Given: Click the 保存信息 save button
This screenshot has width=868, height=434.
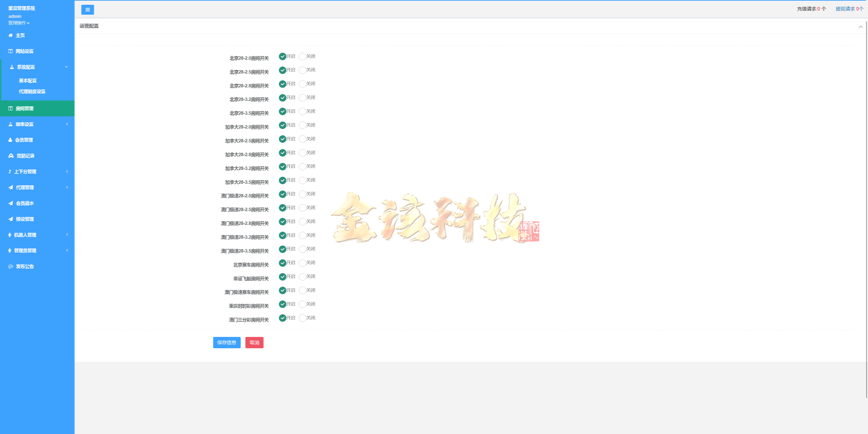Looking at the screenshot, I should (x=226, y=343).
